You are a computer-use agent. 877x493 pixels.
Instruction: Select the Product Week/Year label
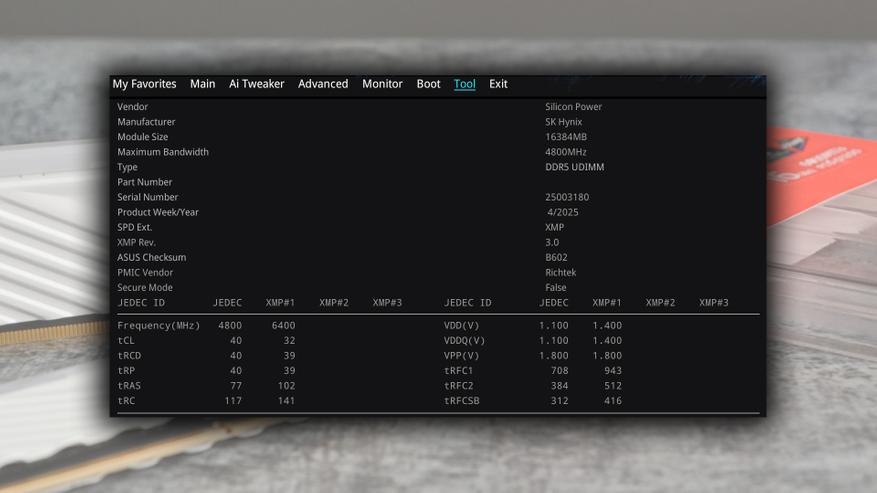tap(158, 213)
